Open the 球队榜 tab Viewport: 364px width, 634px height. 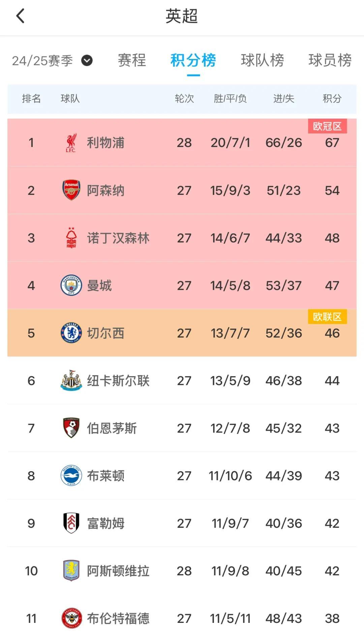(262, 61)
